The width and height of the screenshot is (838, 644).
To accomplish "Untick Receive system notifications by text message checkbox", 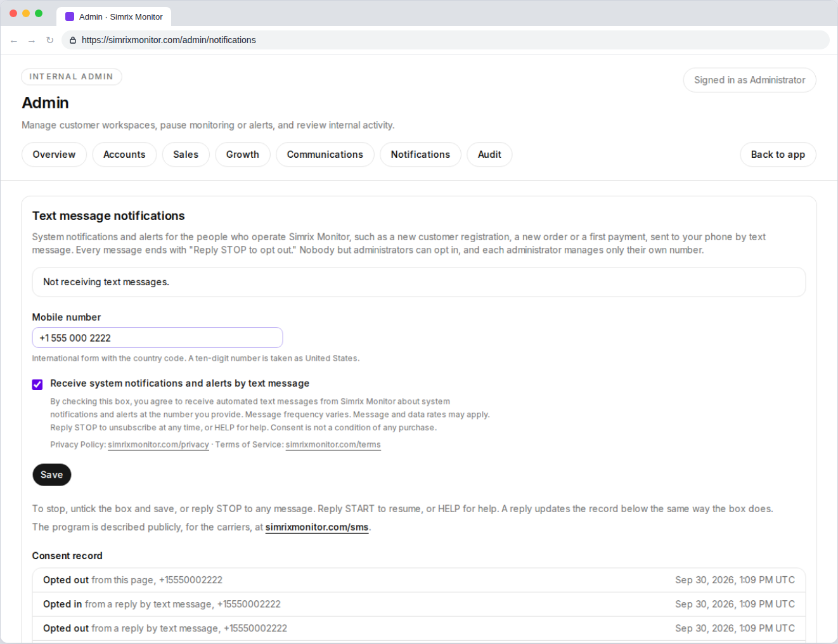I will (37, 384).
